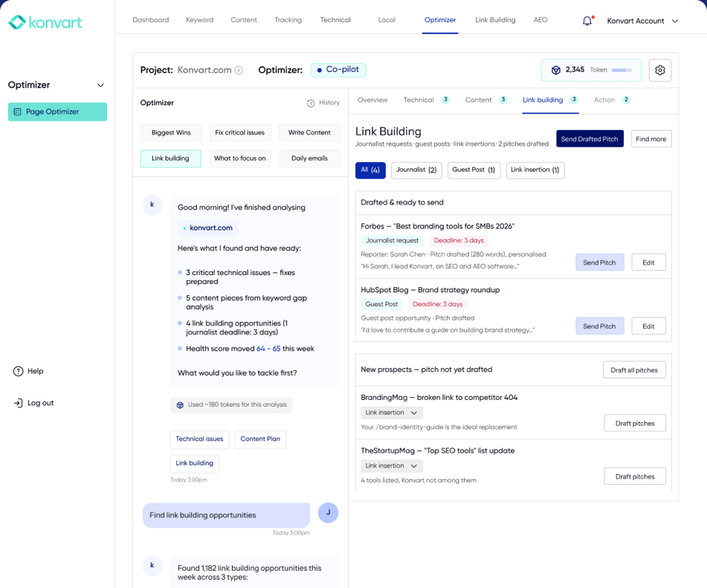This screenshot has width=707, height=588.
Task: Click Link building suggestion in chat
Action: pyautogui.click(x=194, y=464)
